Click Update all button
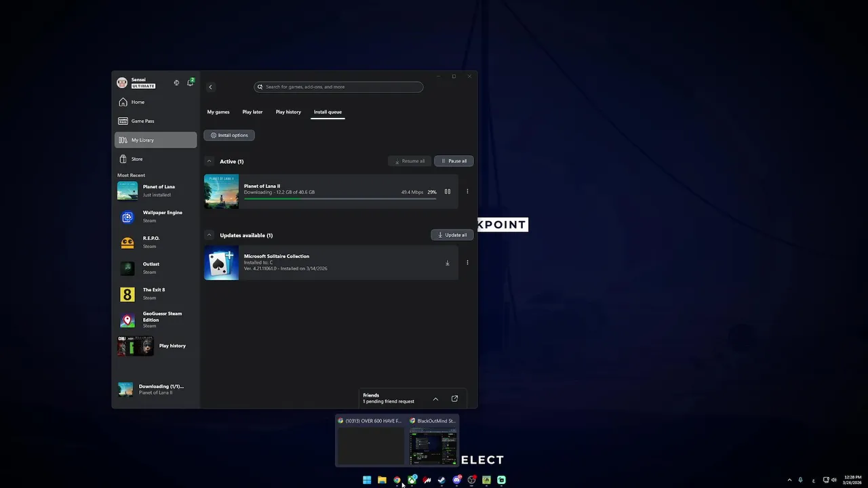Viewport: 868px width, 488px height. pyautogui.click(x=452, y=235)
